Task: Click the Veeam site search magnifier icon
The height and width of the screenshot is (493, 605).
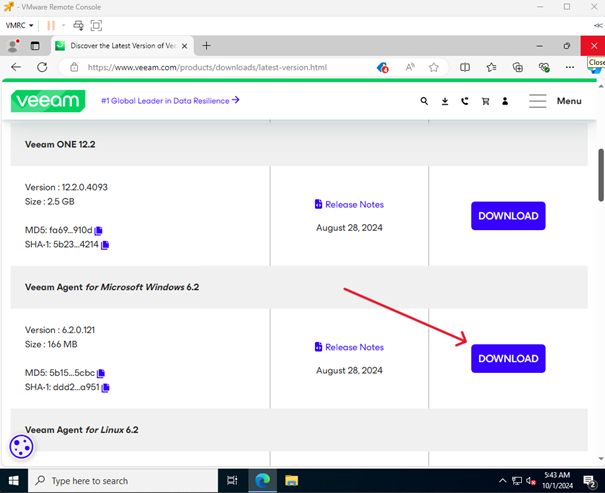Action: [x=424, y=101]
